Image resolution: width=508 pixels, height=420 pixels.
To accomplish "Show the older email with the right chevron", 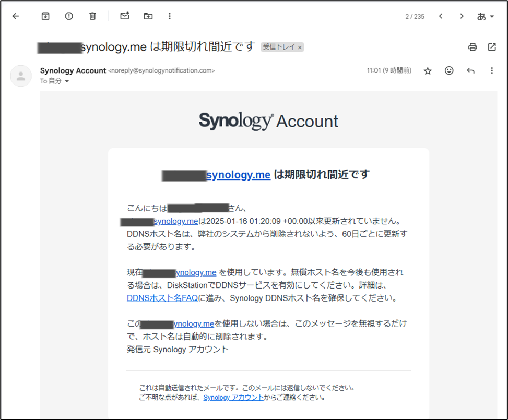I will (x=462, y=16).
